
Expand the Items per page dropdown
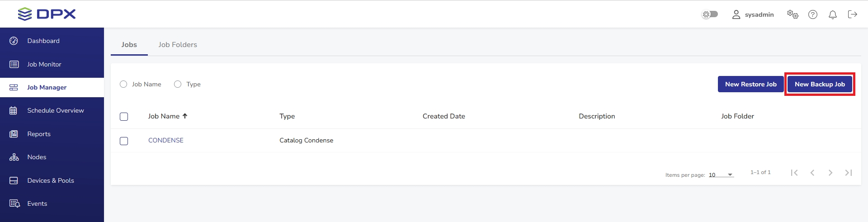click(721, 175)
